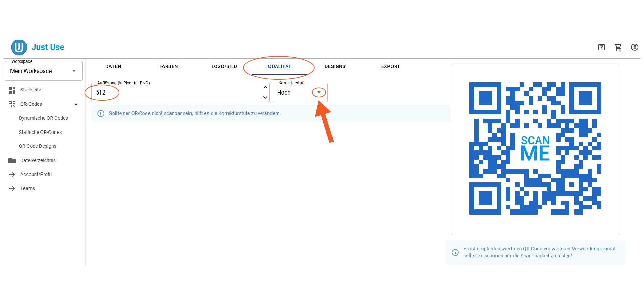Open the shopping cart icon
Screen dimensions: 644x305
[x=618, y=47]
